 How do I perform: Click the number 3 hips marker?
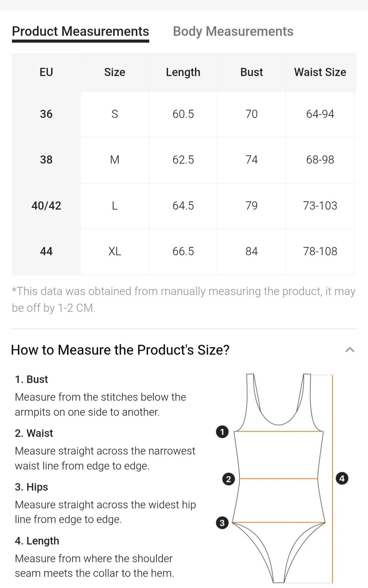tap(222, 523)
